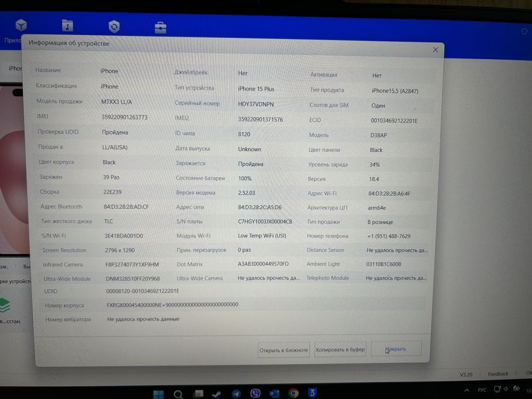Select CPU architecture value arm64e
Viewport: 532px width, 399px height.
377,207
